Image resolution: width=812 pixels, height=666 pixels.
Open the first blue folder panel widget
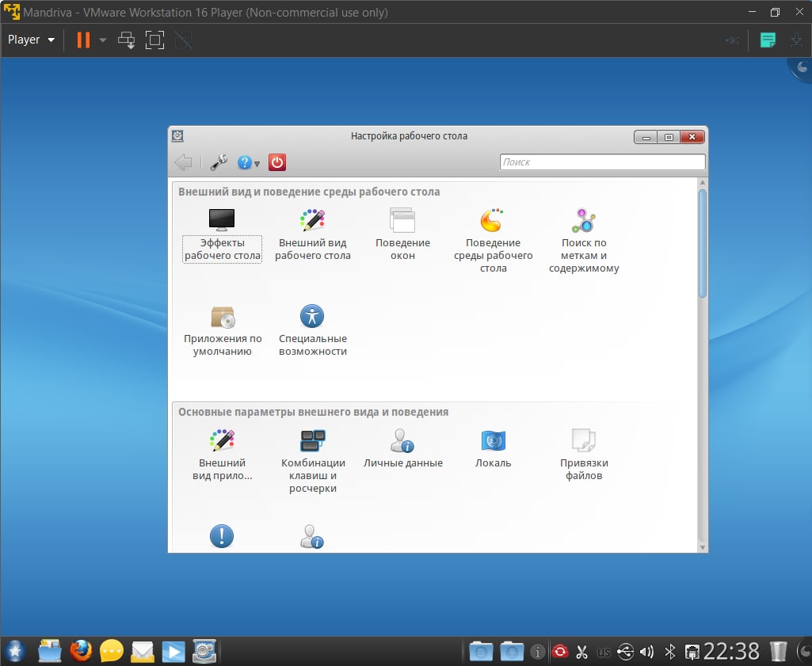pyautogui.click(x=481, y=652)
